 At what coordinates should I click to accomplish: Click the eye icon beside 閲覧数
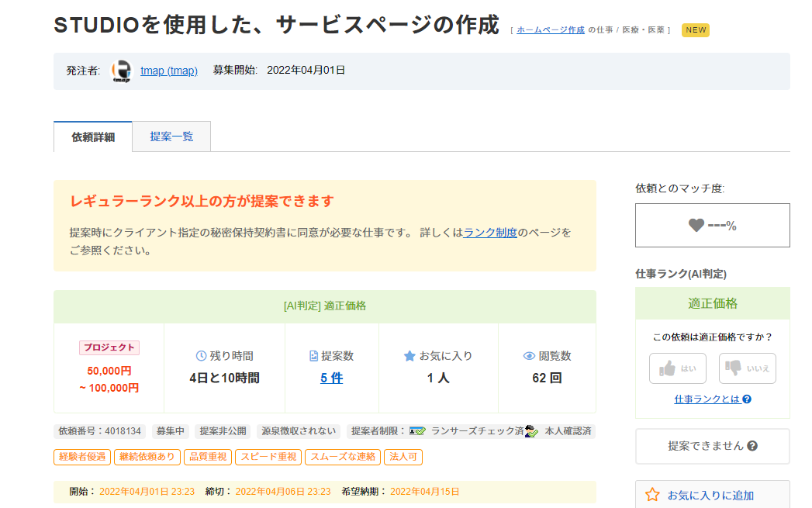(x=529, y=356)
